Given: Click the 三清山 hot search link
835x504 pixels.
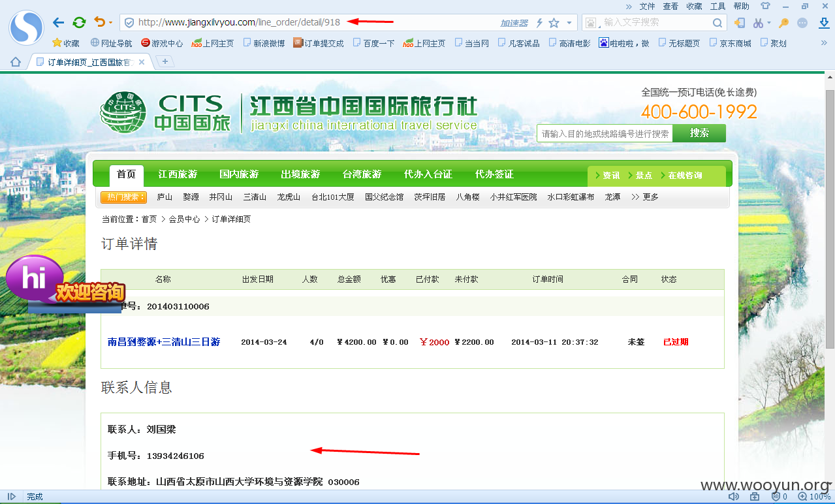Looking at the screenshot, I should (x=255, y=197).
